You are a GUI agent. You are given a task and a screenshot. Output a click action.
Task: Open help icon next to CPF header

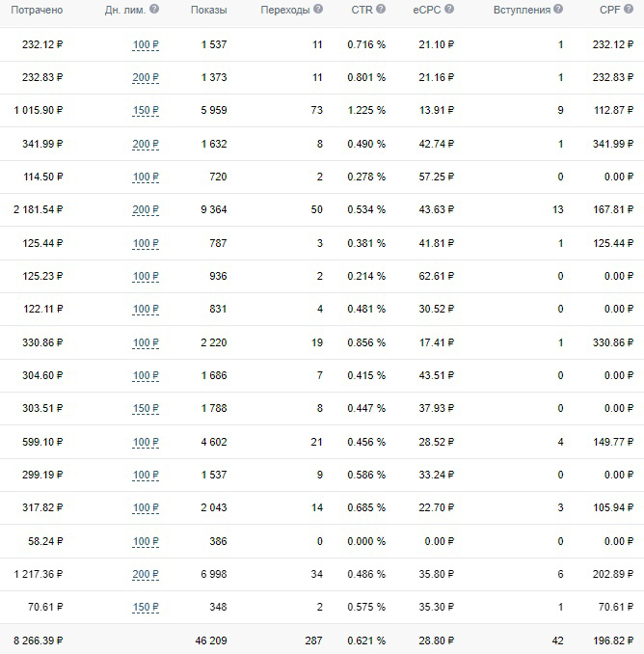pos(629,9)
